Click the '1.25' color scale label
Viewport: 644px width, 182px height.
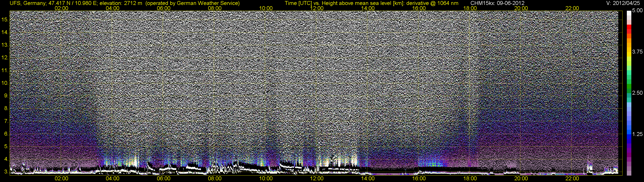pyautogui.click(x=638, y=134)
